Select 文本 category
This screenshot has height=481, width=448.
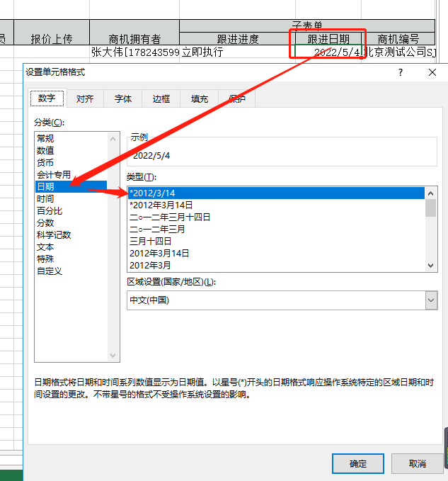coord(71,247)
